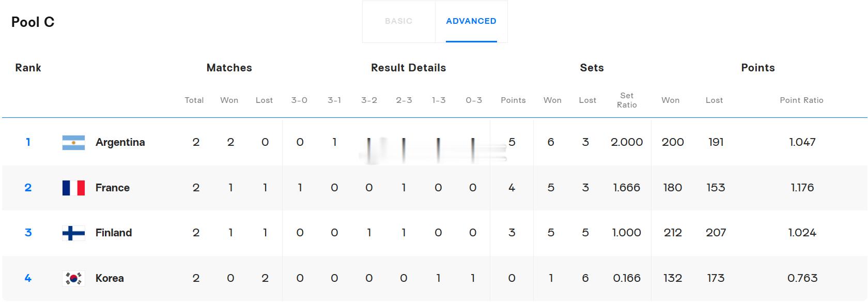This screenshot has height=302, width=868.
Task: Click rank number 4
Action: 28,278
